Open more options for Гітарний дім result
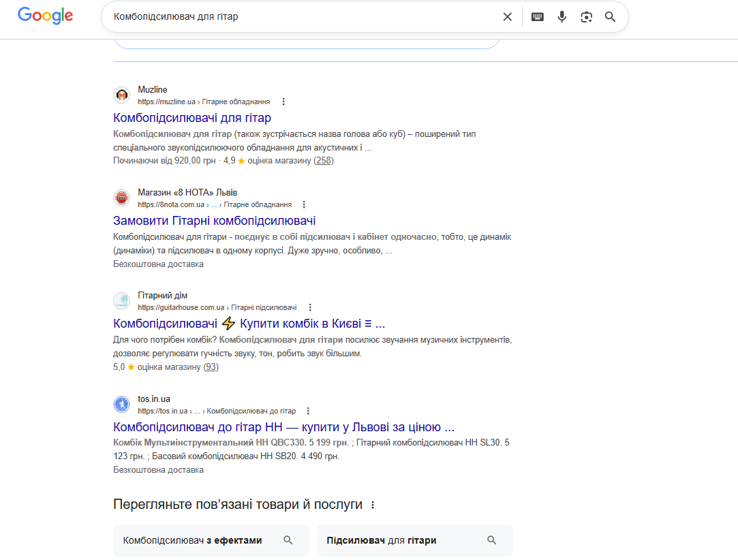738x560 pixels. tap(310, 307)
